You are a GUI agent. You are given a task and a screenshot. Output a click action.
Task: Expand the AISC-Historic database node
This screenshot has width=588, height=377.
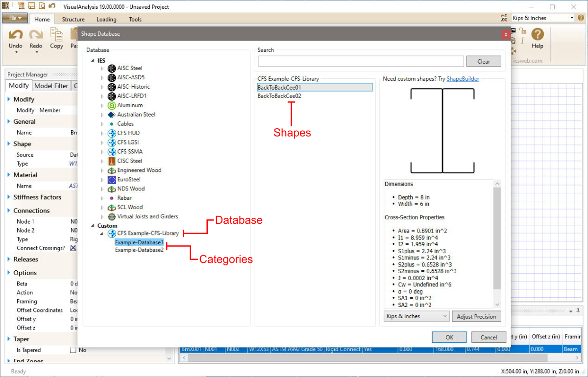[x=102, y=87]
